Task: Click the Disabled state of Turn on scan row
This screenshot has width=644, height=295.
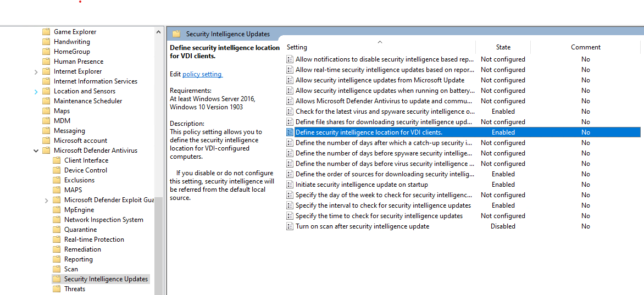Action: coord(503,226)
